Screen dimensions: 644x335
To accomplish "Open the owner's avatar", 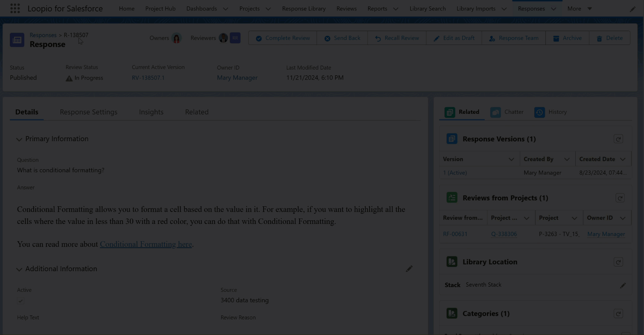I will (177, 38).
